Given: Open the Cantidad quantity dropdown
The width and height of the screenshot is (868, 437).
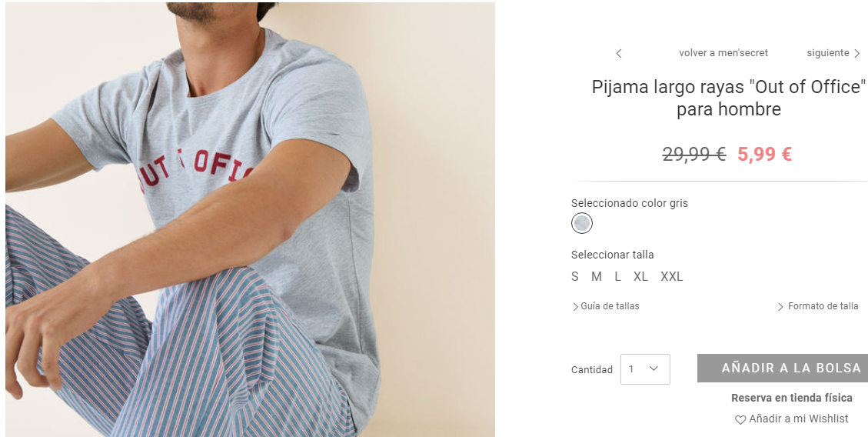Looking at the screenshot, I should coord(645,369).
